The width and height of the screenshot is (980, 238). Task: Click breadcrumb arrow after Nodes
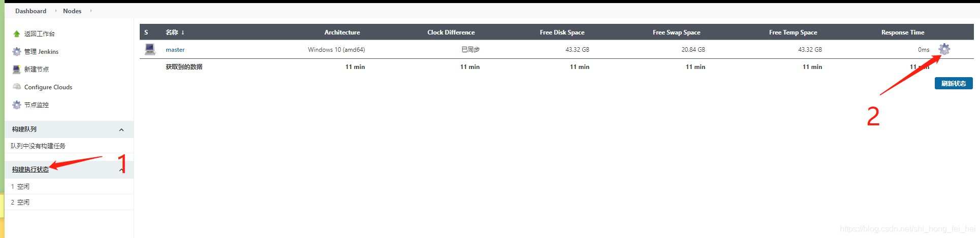(91, 11)
